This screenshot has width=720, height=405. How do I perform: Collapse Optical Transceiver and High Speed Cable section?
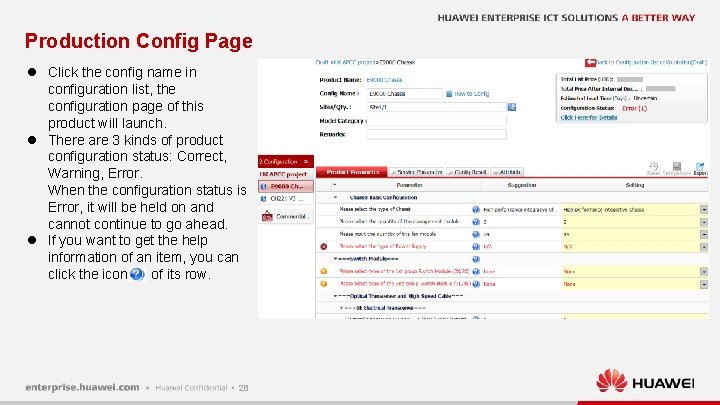[x=336, y=296]
